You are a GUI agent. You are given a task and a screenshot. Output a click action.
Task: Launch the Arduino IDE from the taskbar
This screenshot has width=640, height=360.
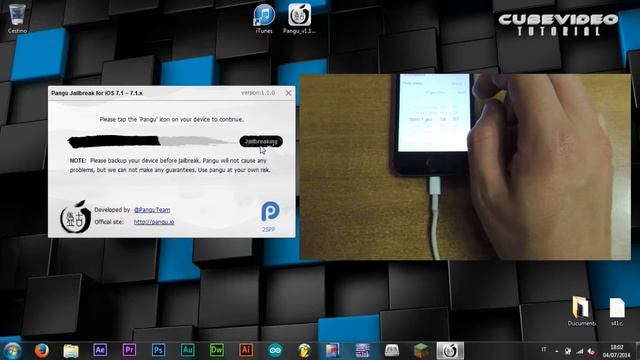275,350
